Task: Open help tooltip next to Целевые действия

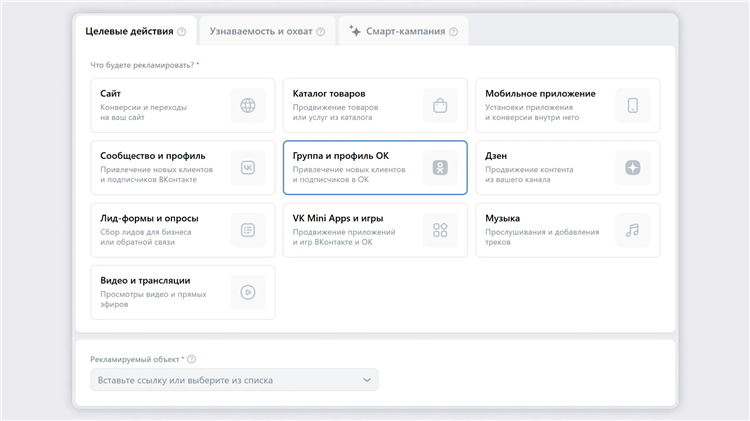Action: [182, 32]
